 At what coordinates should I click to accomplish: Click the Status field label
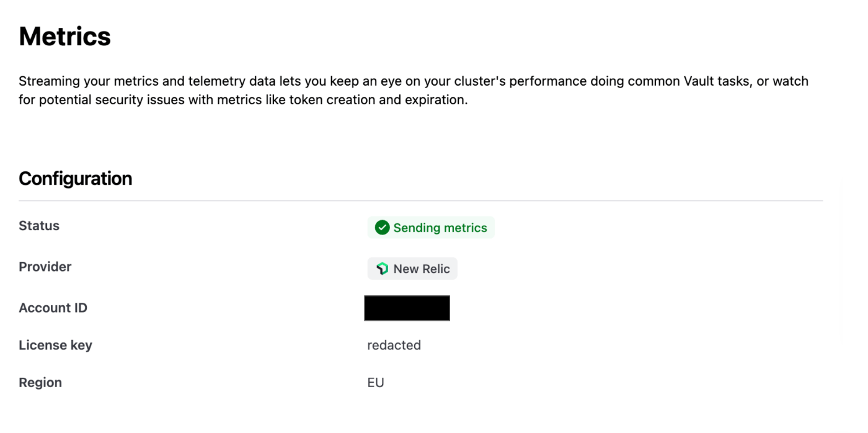point(39,226)
